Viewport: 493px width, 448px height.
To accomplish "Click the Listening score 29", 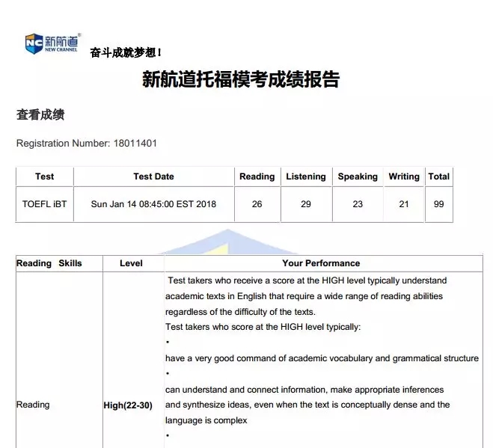I will coord(306,204).
